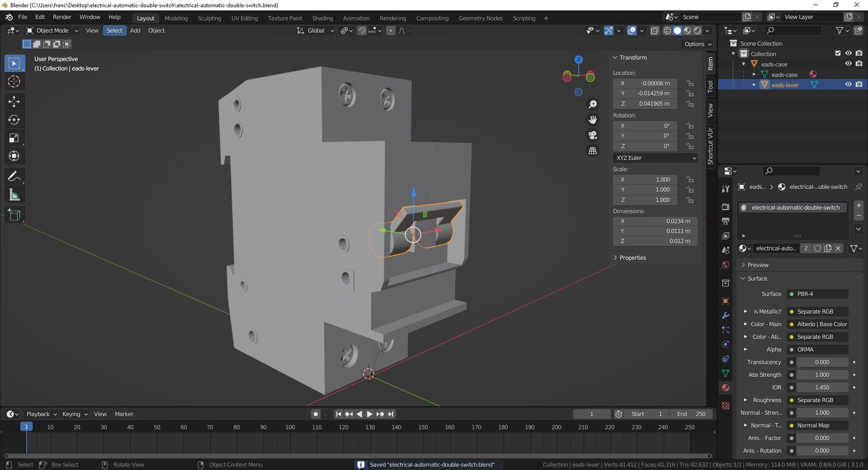868x470 pixels.
Task: Toggle X-ray view
Action: coord(655,31)
